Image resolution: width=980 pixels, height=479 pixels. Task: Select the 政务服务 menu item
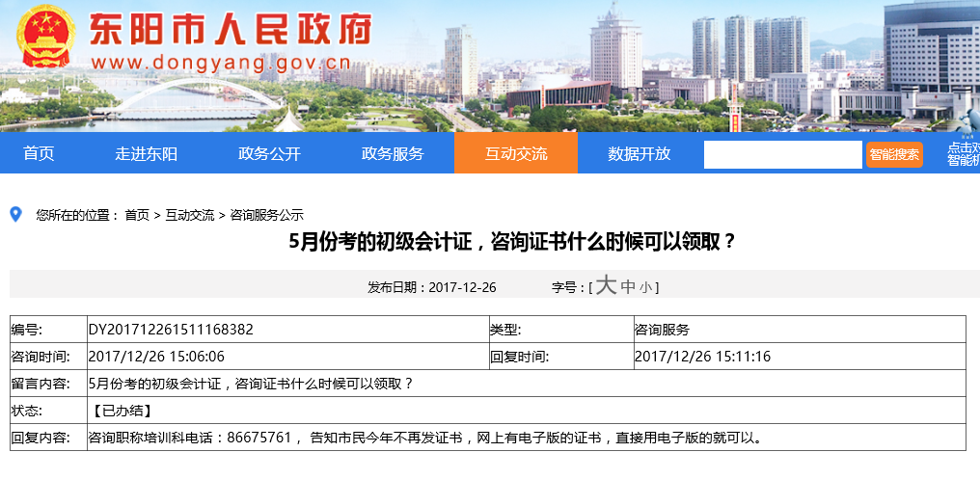pos(393,153)
